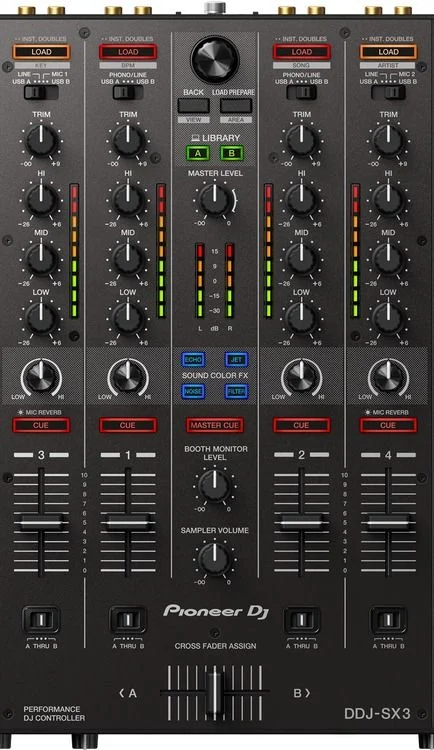This screenshot has width=434, height=750.
Task: Click the LOAD PREPARE button
Action: 236,106
